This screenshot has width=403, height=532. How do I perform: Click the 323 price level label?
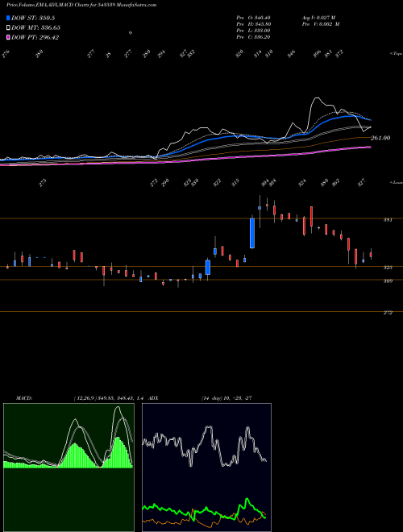point(388,268)
